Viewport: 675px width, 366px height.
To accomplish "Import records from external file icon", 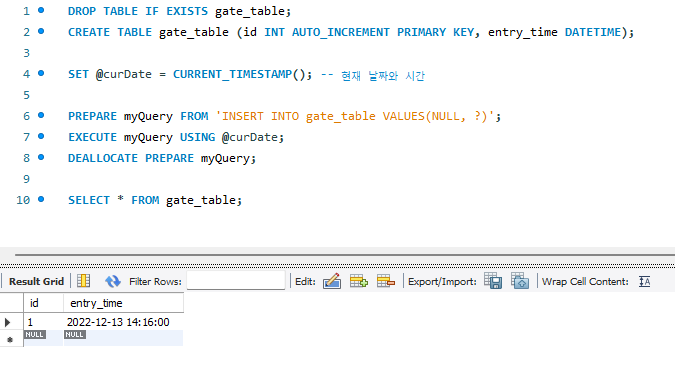I will [x=520, y=281].
